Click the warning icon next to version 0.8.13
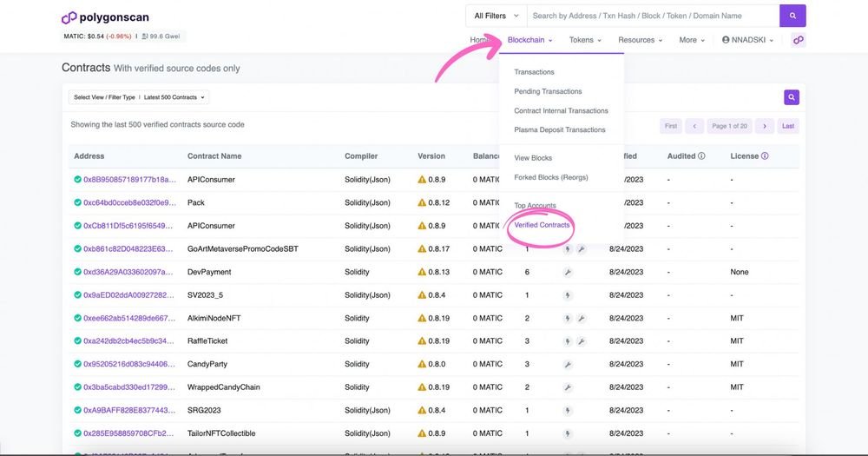The height and width of the screenshot is (456, 868). pos(422,272)
